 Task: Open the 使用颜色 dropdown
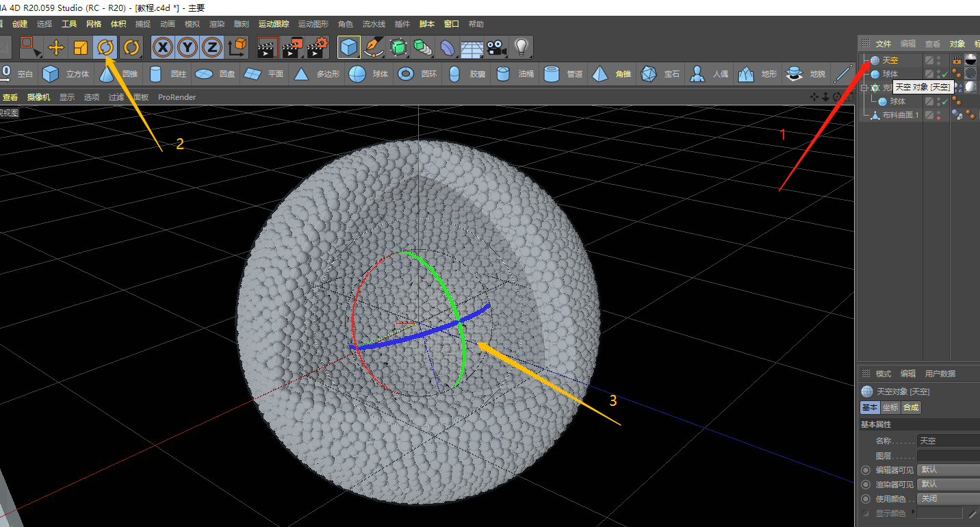tap(948, 498)
